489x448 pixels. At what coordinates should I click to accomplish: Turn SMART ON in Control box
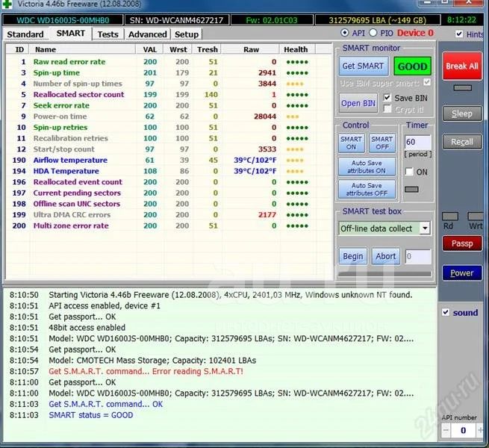pyautogui.click(x=351, y=143)
